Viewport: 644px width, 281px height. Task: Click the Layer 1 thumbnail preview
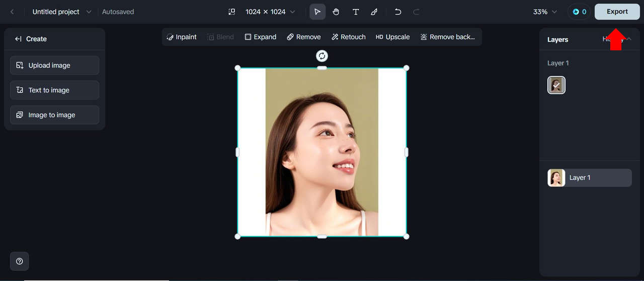pyautogui.click(x=556, y=85)
